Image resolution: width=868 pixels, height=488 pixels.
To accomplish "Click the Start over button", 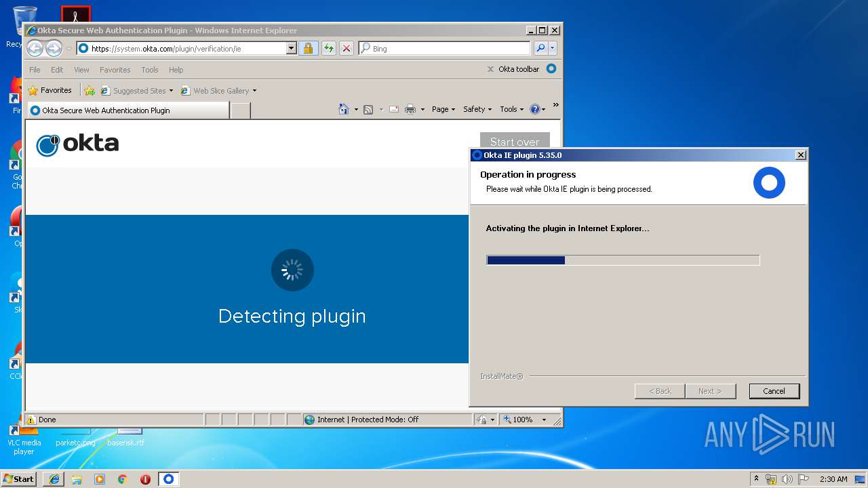I will point(515,140).
